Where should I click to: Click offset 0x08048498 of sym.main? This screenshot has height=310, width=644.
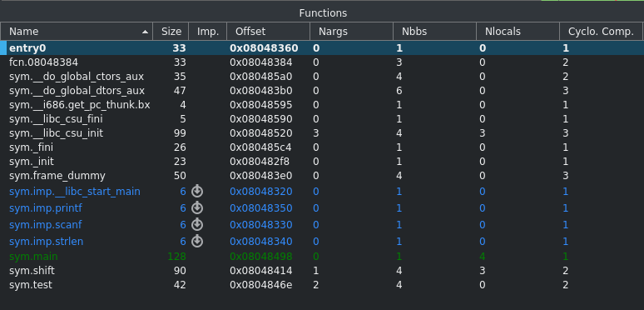tap(260, 257)
